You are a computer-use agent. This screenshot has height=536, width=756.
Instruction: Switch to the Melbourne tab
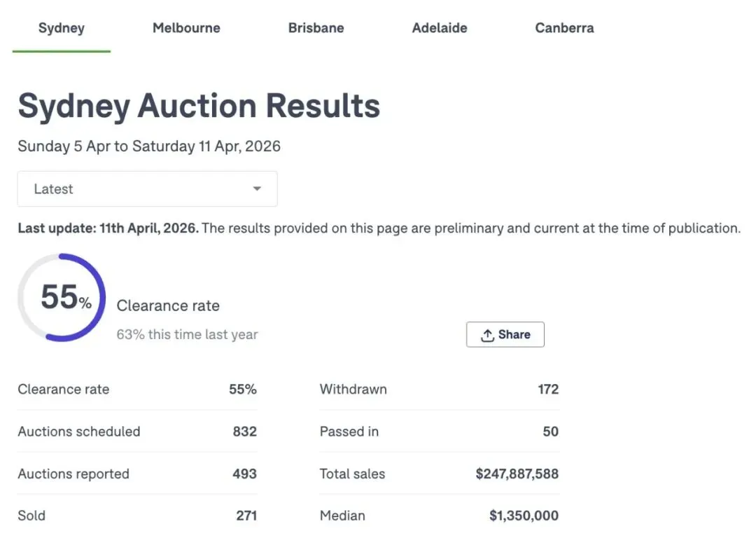[x=186, y=29]
